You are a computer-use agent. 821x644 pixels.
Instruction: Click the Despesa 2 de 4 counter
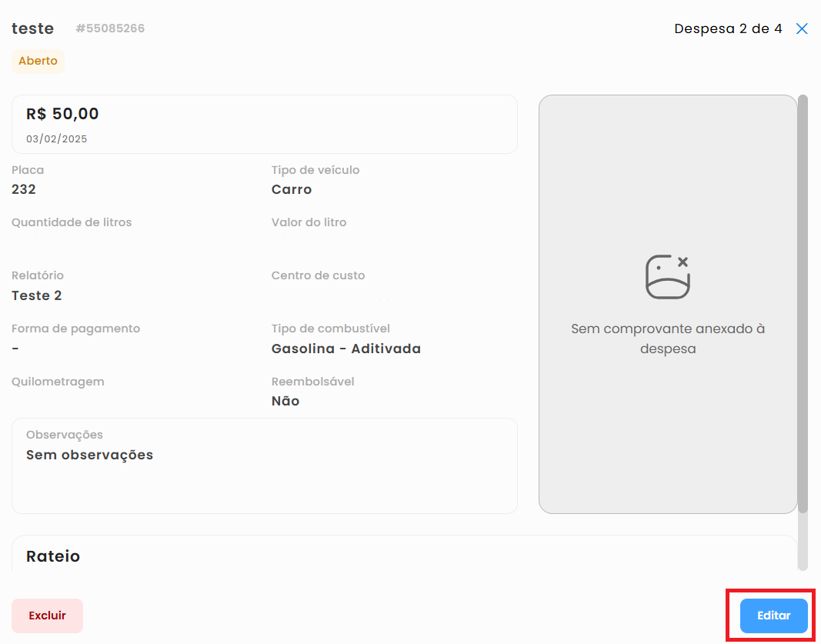[728, 29]
